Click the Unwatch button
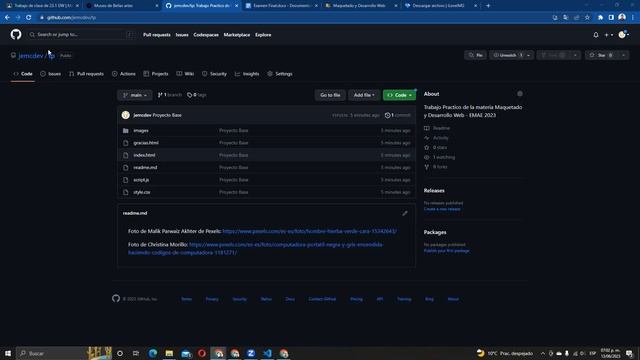The height and width of the screenshot is (360, 640). tap(508, 55)
